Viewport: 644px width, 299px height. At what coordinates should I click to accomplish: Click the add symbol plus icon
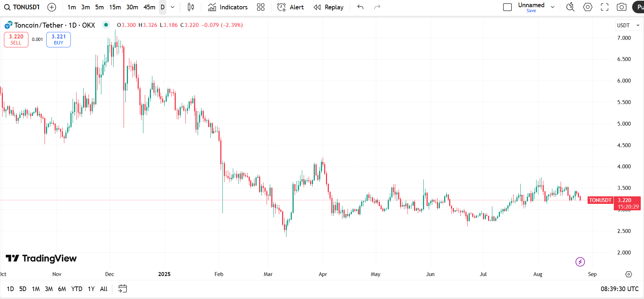coord(52,7)
